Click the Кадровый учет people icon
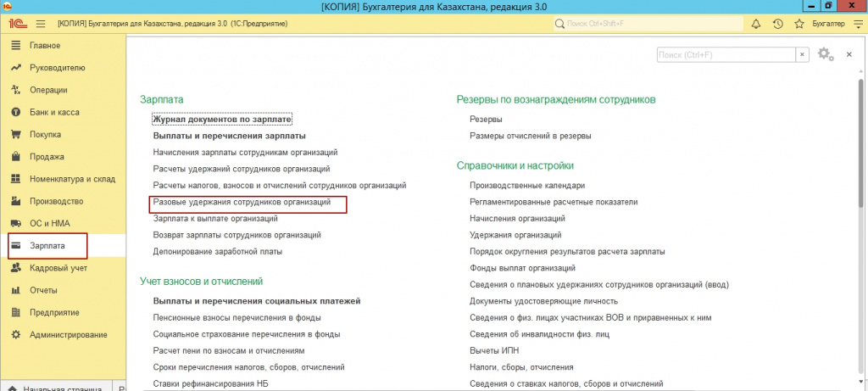The image size is (868, 391). click(16, 268)
